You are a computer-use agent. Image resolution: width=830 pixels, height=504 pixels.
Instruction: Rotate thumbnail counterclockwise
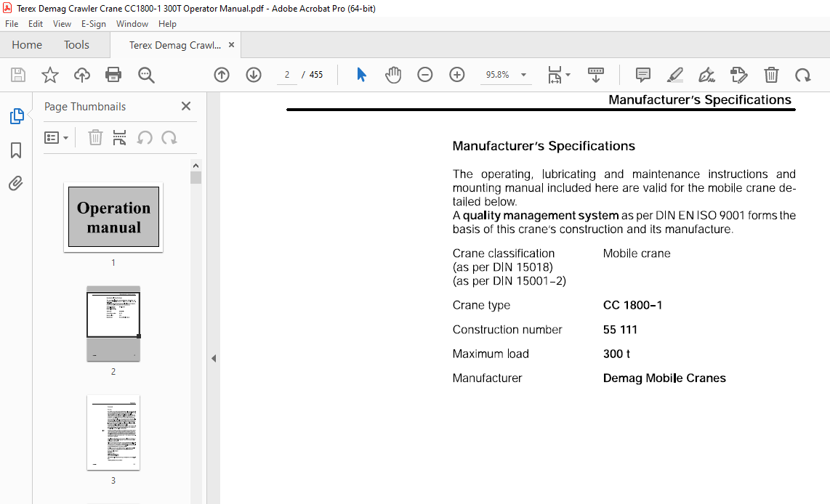coord(145,137)
